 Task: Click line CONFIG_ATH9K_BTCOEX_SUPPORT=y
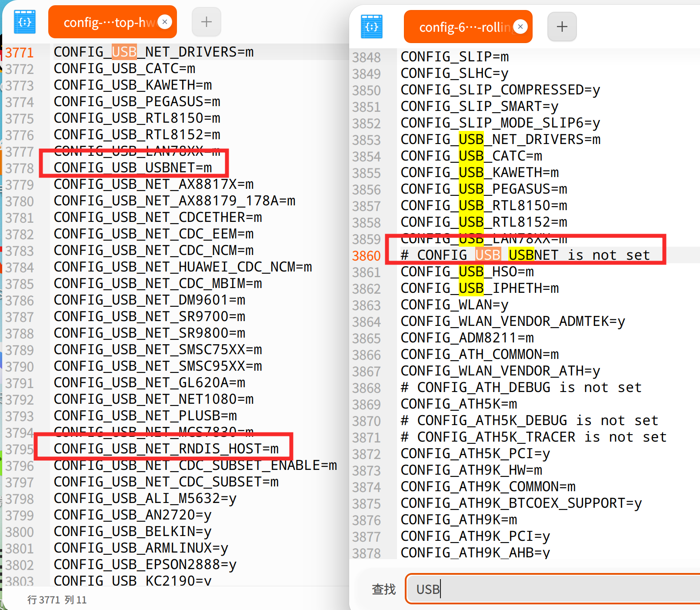tap(521, 503)
